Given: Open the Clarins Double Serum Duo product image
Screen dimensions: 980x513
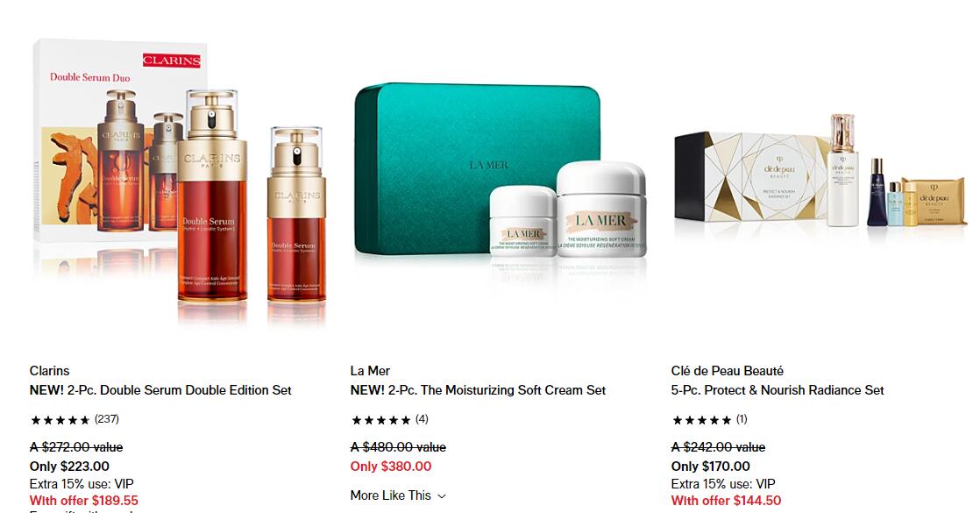Looking at the screenshot, I should (180, 182).
